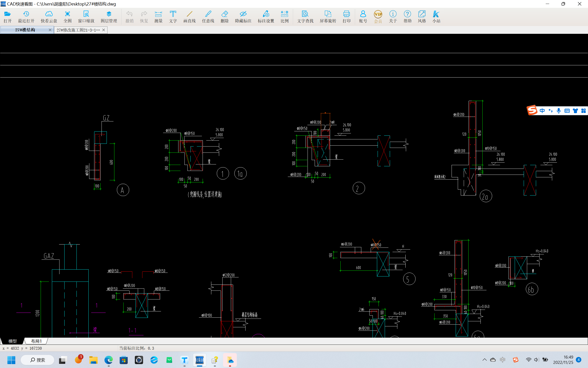Open the 风格 style icon
Screen dimensions: 588x368
click(x=422, y=17)
